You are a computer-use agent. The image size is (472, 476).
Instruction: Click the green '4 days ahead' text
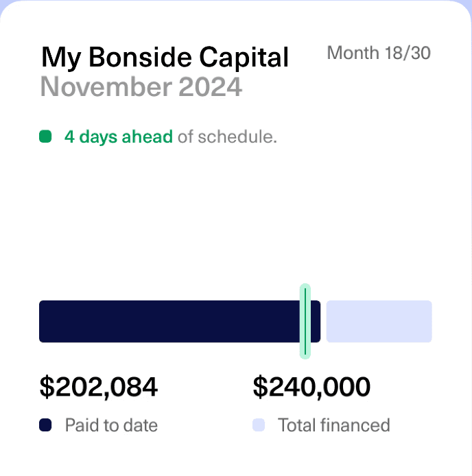[119, 136]
